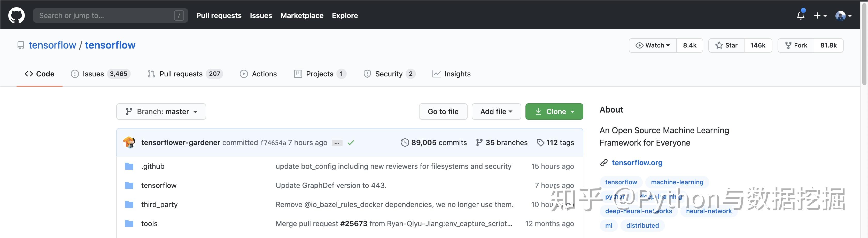
Task: Open Marketplace in top navigation
Action: 302,15
